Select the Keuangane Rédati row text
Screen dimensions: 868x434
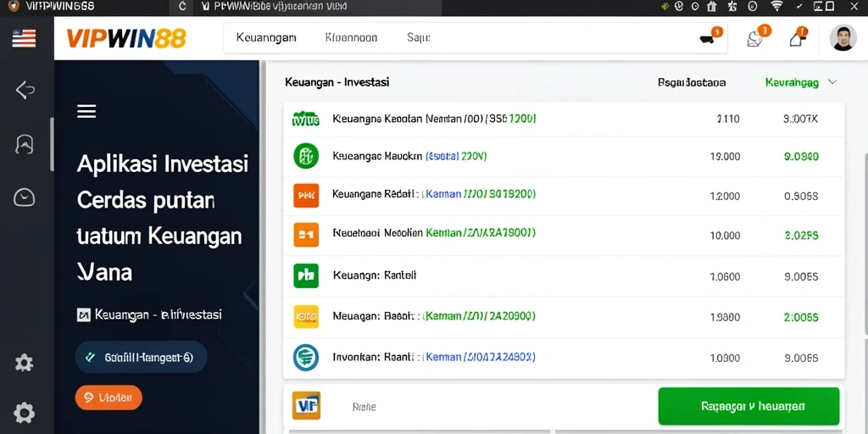tap(433, 194)
